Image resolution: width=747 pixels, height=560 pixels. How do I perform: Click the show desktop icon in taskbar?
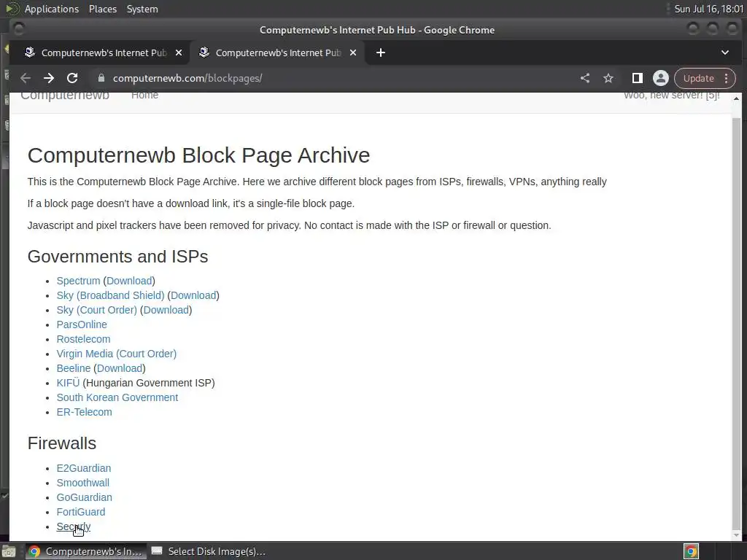tap(9, 551)
